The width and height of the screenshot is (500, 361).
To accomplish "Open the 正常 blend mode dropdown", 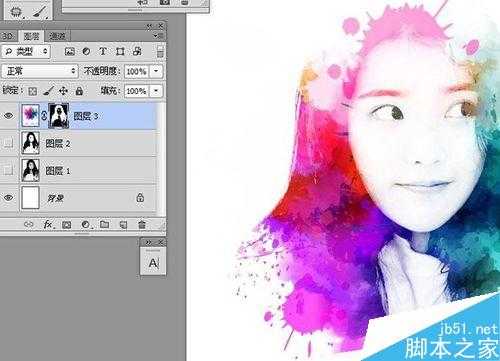I will 40,71.
